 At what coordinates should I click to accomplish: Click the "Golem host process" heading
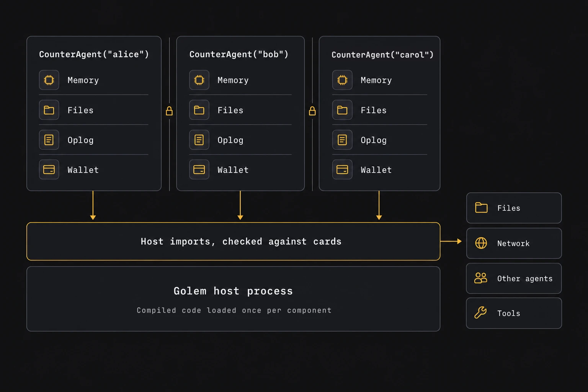pos(233,291)
